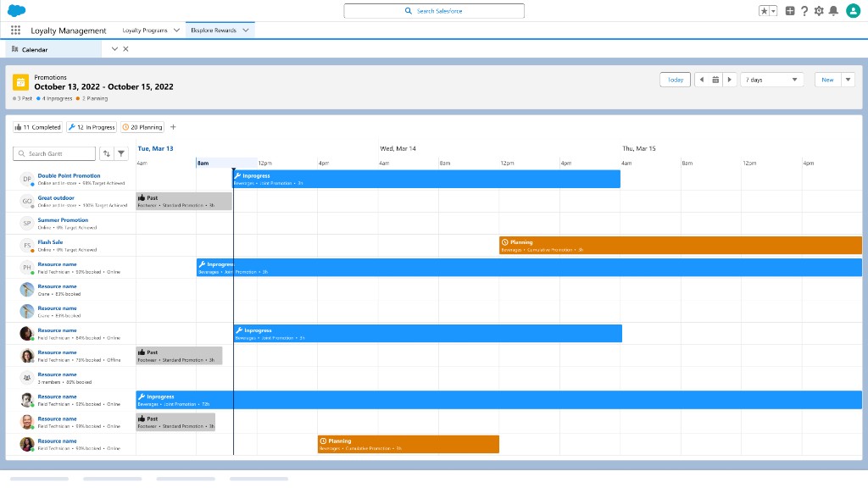Add a filter with the plus icon

coord(173,127)
